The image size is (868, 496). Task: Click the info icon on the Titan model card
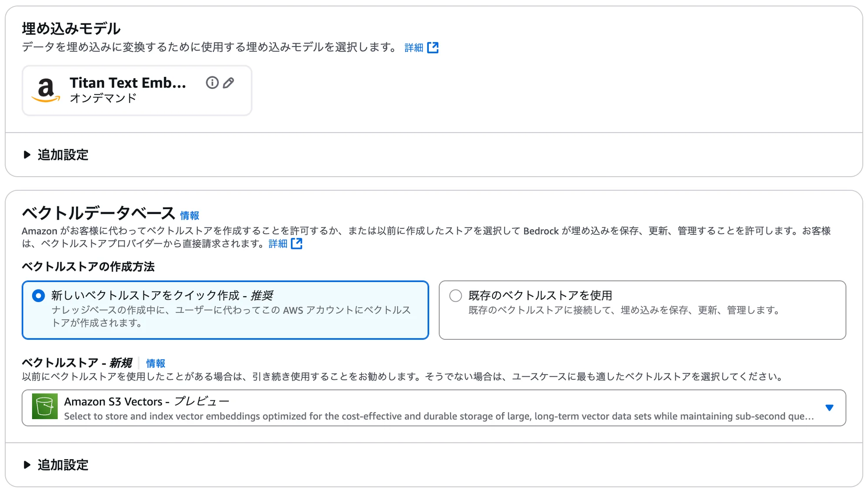pos(212,83)
